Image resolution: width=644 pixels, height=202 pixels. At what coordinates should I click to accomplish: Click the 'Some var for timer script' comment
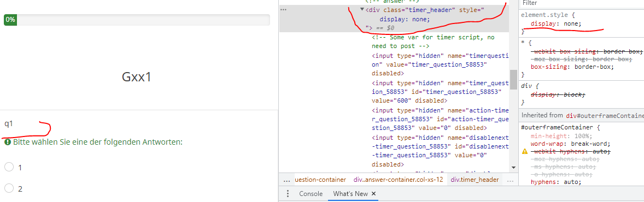pyautogui.click(x=433, y=41)
